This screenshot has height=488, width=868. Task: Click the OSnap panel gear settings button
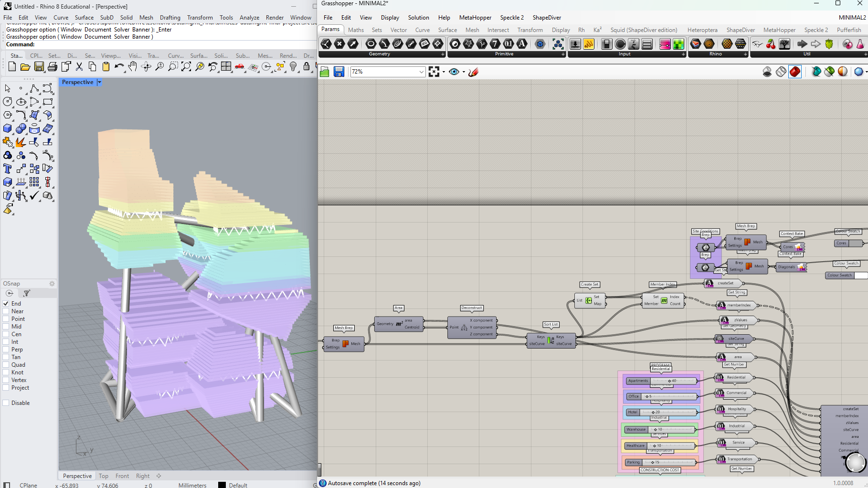pyautogui.click(x=52, y=284)
